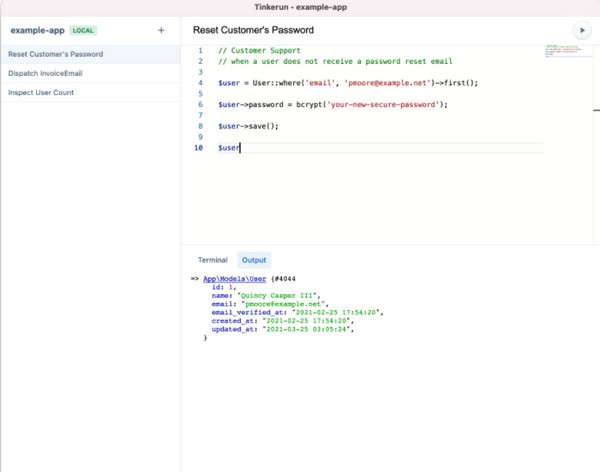Click the example-app project name
Screen dimensions: 600x472
click(38, 31)
